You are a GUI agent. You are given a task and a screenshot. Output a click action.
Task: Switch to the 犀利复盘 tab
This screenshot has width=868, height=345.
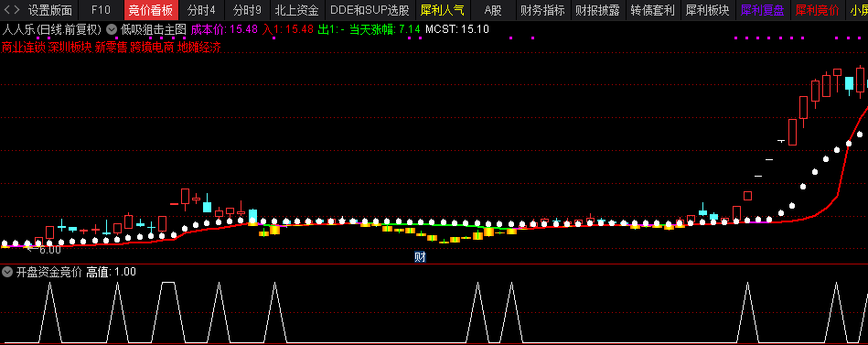[x=762, y=10]
